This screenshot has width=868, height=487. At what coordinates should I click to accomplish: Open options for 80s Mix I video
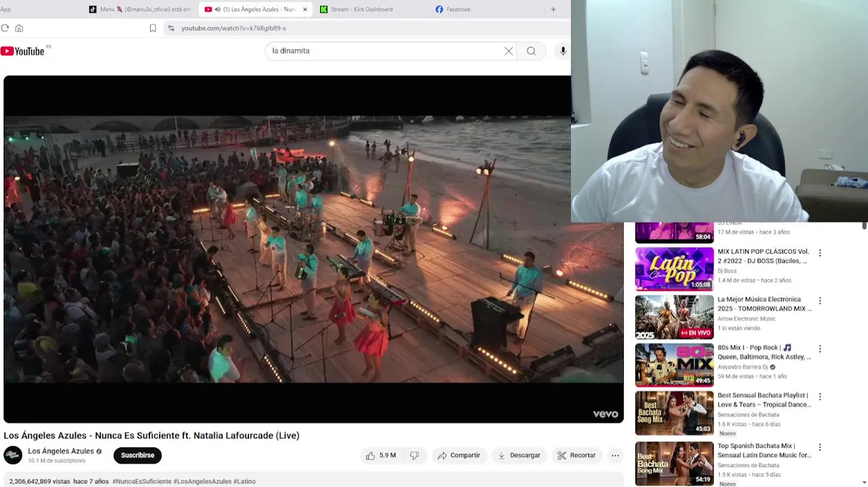tap(820, 349)
